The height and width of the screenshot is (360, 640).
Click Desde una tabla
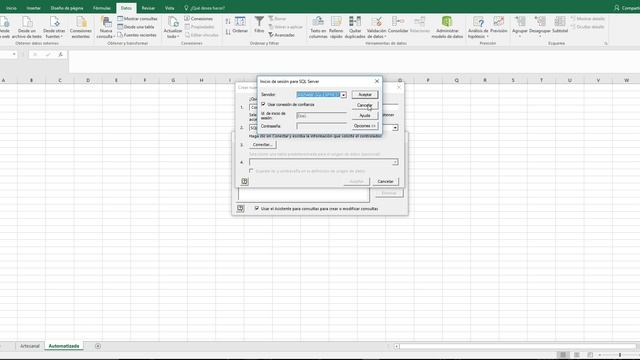point(136,27)
